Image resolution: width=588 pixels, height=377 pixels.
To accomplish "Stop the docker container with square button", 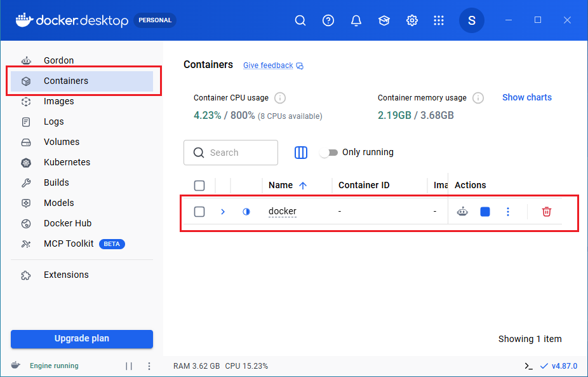I will [485, 212].
